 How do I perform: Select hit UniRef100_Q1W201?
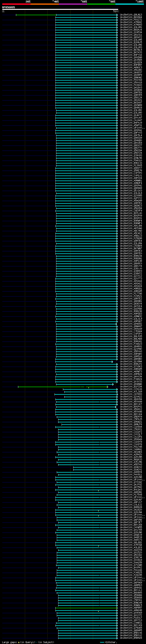point(131,470)
